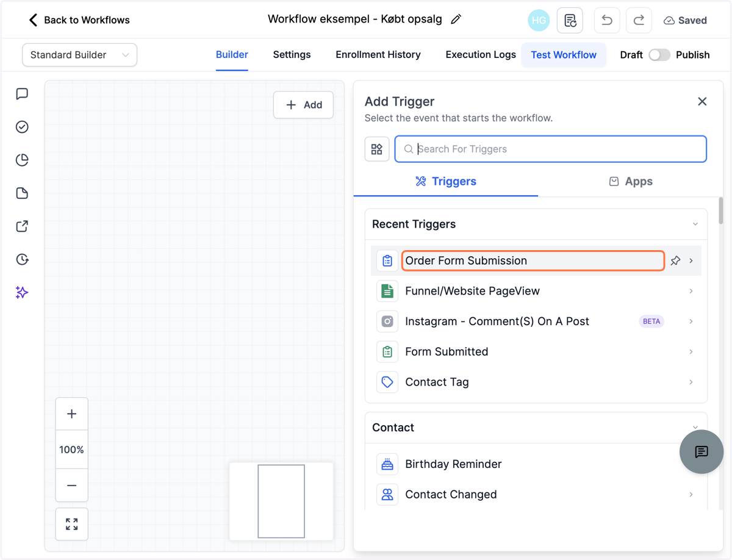Collapse the Recent Triggers section
This screenshot has height=560, width=732.
coord(695,224)
